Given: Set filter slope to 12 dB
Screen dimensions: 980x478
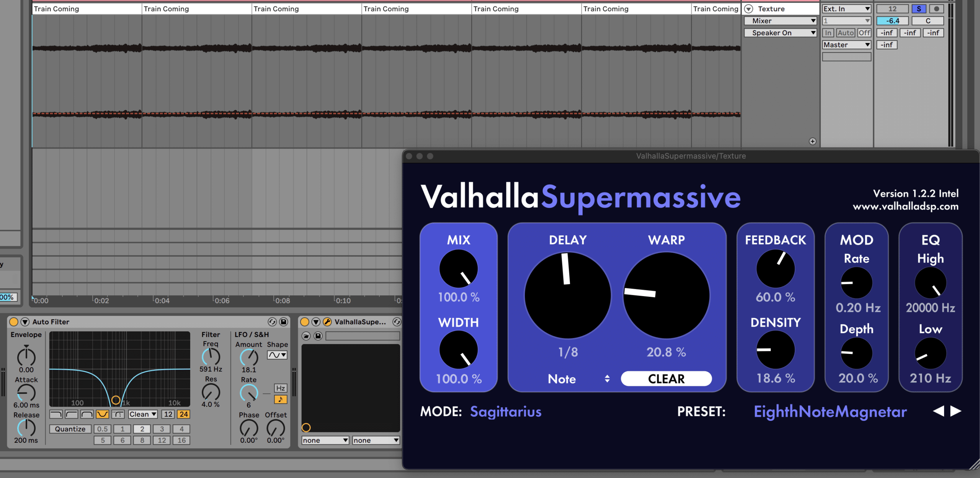Looking at the screenshot, I should coord(168,414).
